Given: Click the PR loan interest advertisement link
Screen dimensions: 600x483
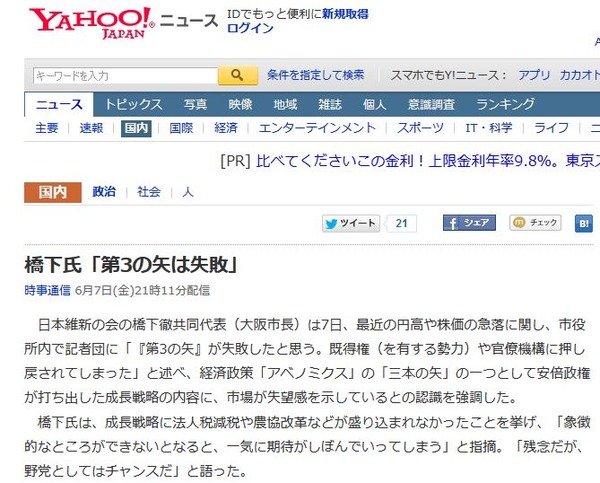Looking at the screenshot, I should click(428, 161).
